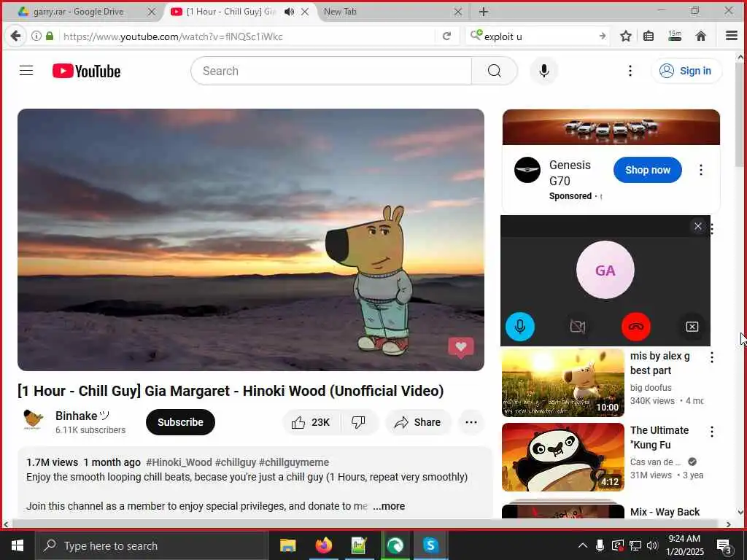Screen dimensions: 747x560
Task: Click the Subscribe button
Action: (x=181, y=422)
